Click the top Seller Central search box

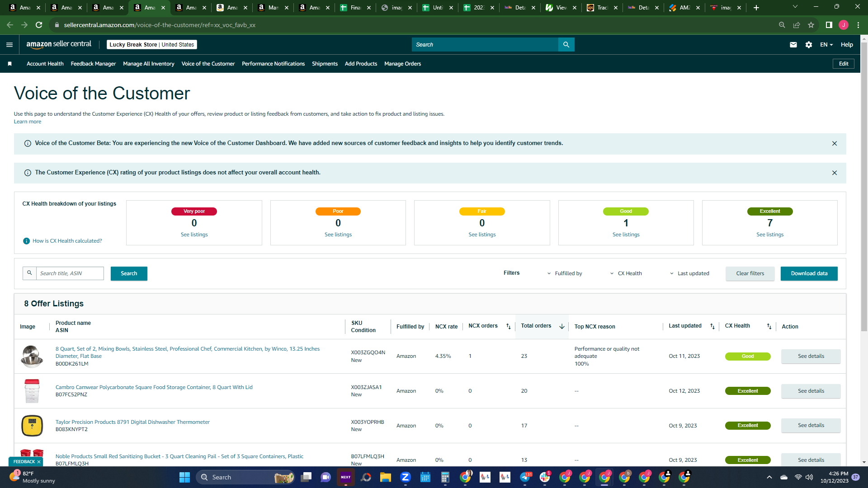(485, 44)
